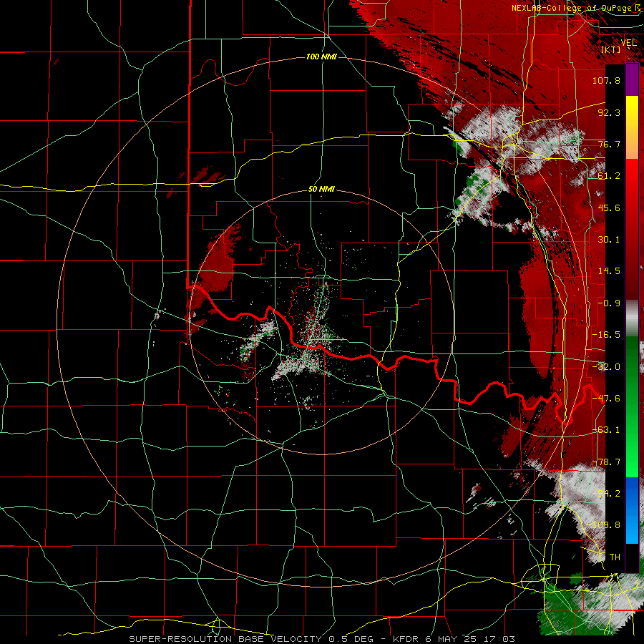Click the VEL legend title
This screenshot has height=644, width=644.
coord(628,43)
